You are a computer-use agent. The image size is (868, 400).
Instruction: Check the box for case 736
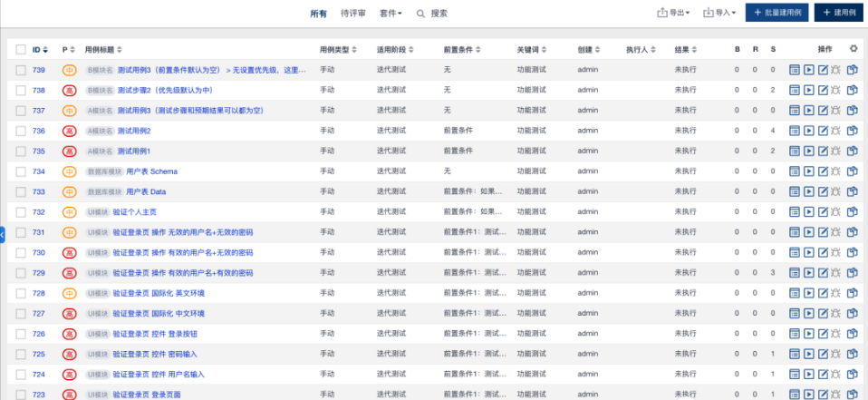(21, 131)
